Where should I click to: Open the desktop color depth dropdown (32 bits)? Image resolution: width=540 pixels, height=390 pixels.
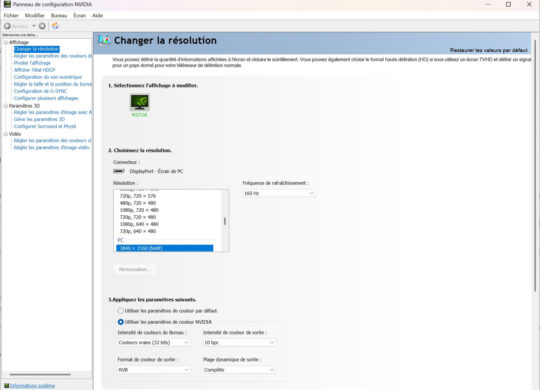click(x=154, y=342)
